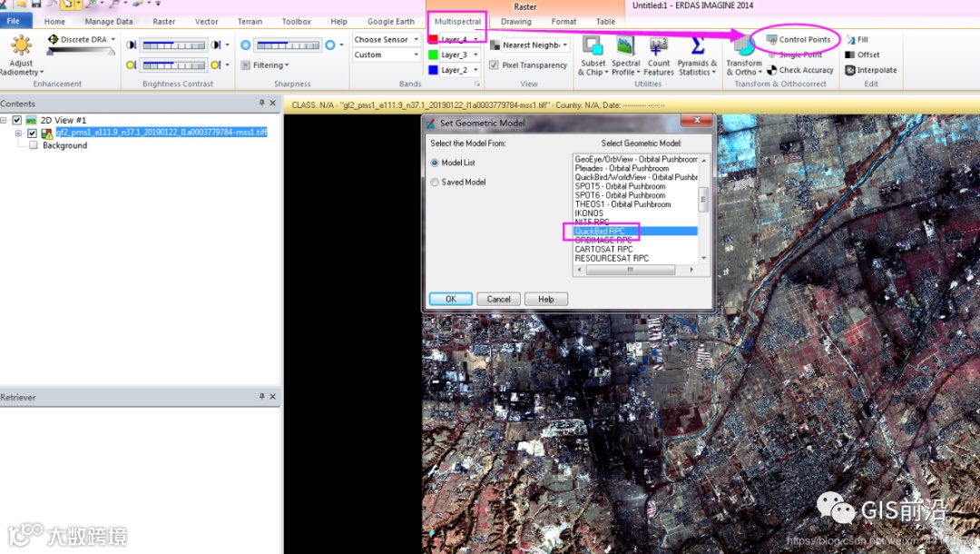Click the sharpness slider bar
The width and height of the screenshot is (980, 554).
point(289,45)
